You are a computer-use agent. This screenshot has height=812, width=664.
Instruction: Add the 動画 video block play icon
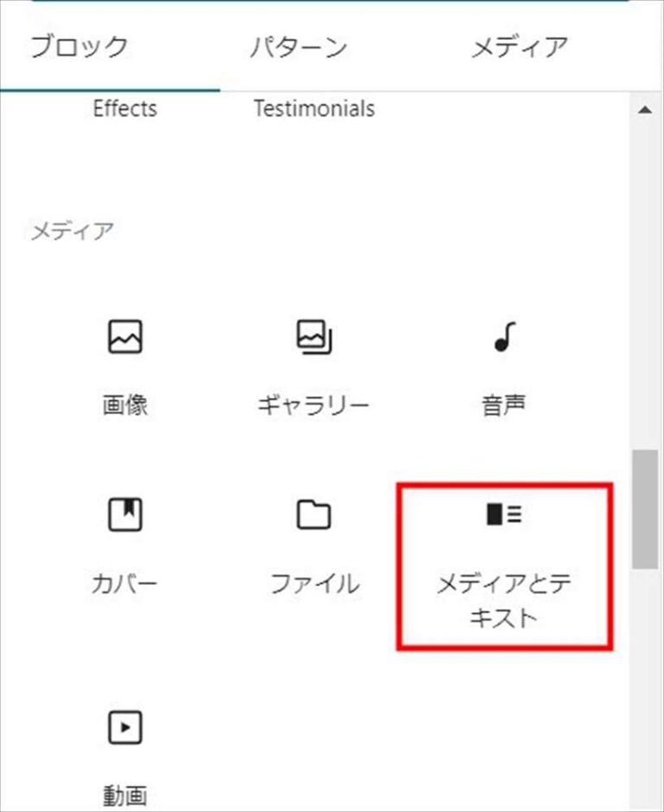(125, 727)
